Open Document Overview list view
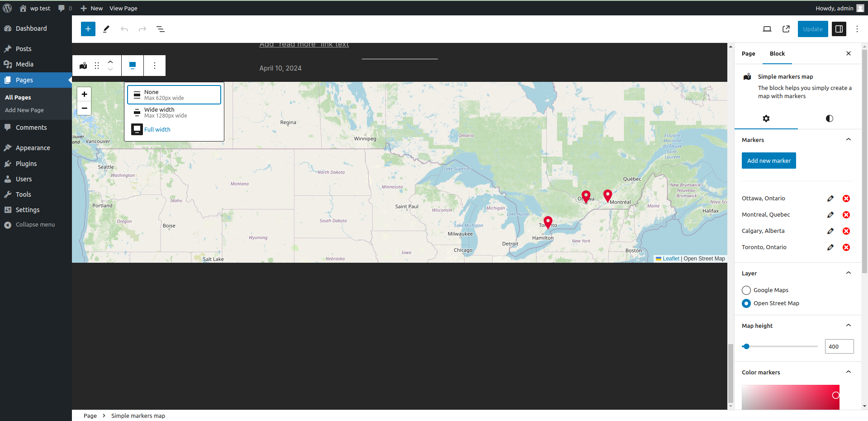The height and width of the screenshot is (421, 868). tap(161, 29)
